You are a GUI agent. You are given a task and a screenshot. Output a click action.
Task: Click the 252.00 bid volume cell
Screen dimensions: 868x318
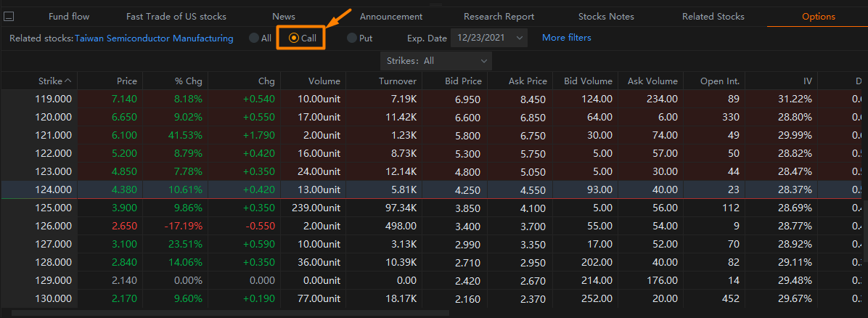[x=597, y=298]
